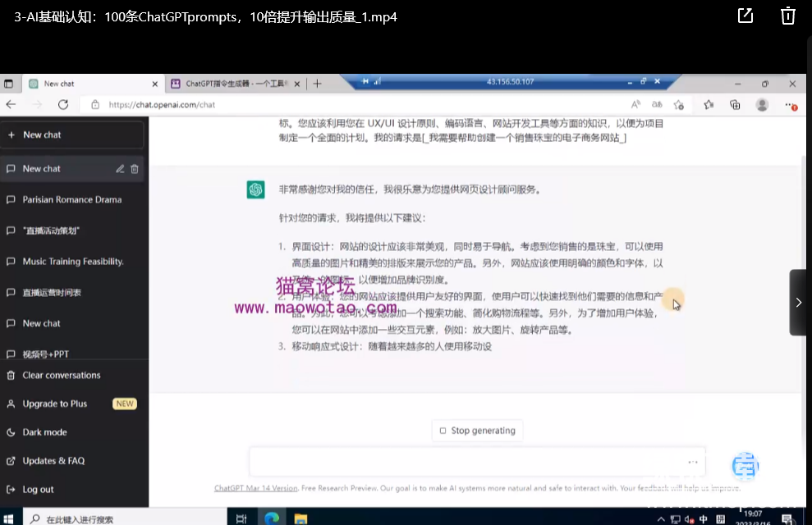
Task: Start a conversation with + New chat
Action: coord(72,135)
